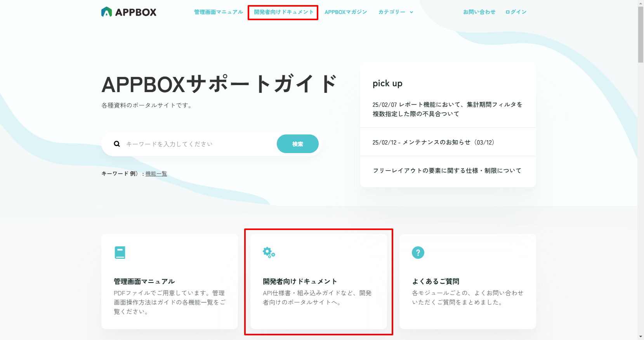This screenshot has height=340, width=644.
Task: Open the カテゴリー menu item
Action: point(392,12)
